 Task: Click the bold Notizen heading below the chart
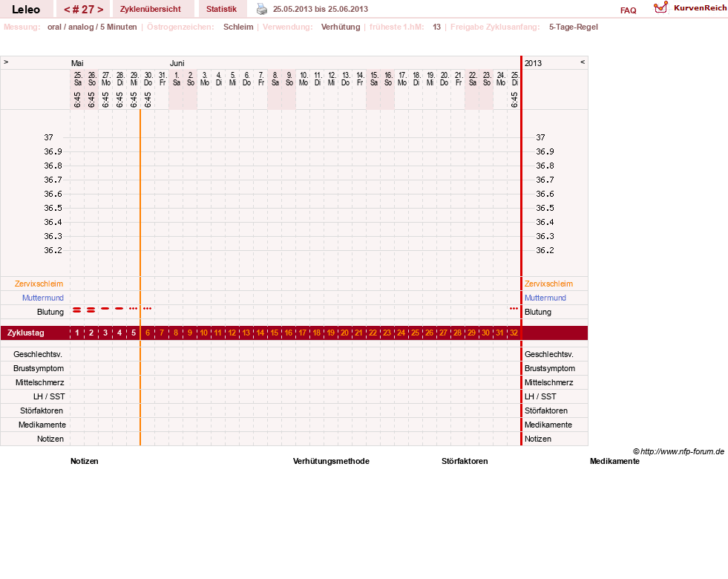click(85, 461)
